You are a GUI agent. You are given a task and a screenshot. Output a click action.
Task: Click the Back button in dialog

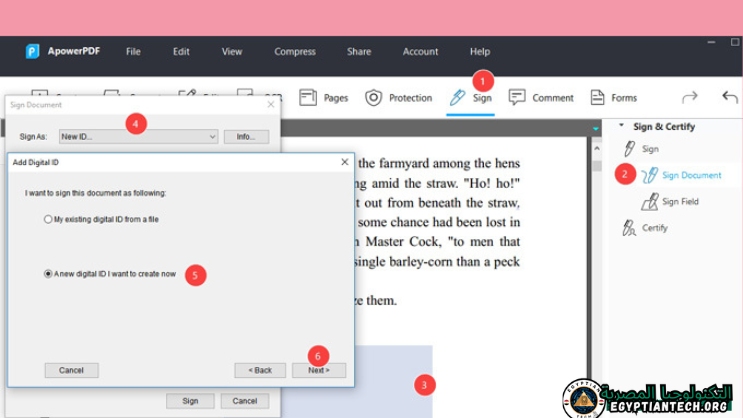tap(260, 370)
